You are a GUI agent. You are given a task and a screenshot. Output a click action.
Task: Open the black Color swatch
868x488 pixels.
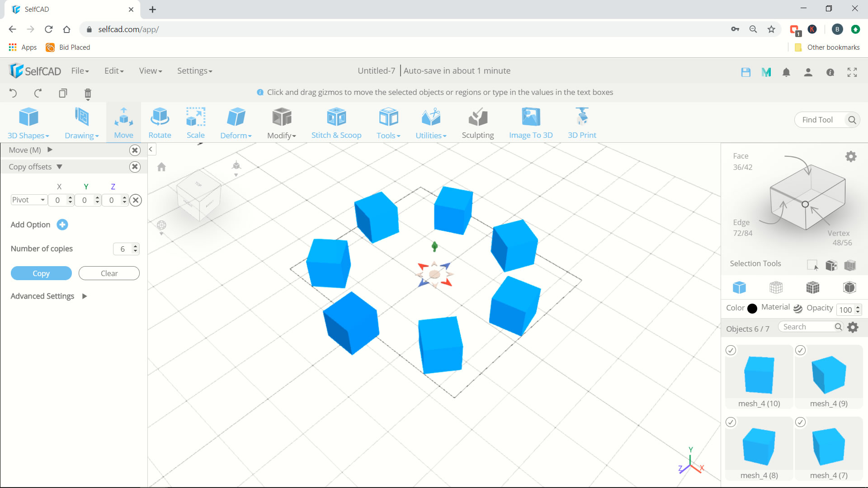[752, 309]
